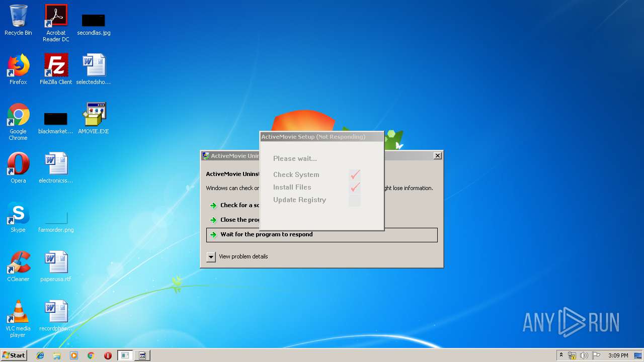Click network status tray icon
Image resolution: width=644 pixels, height=362 pixels.
tap(572, 355)
